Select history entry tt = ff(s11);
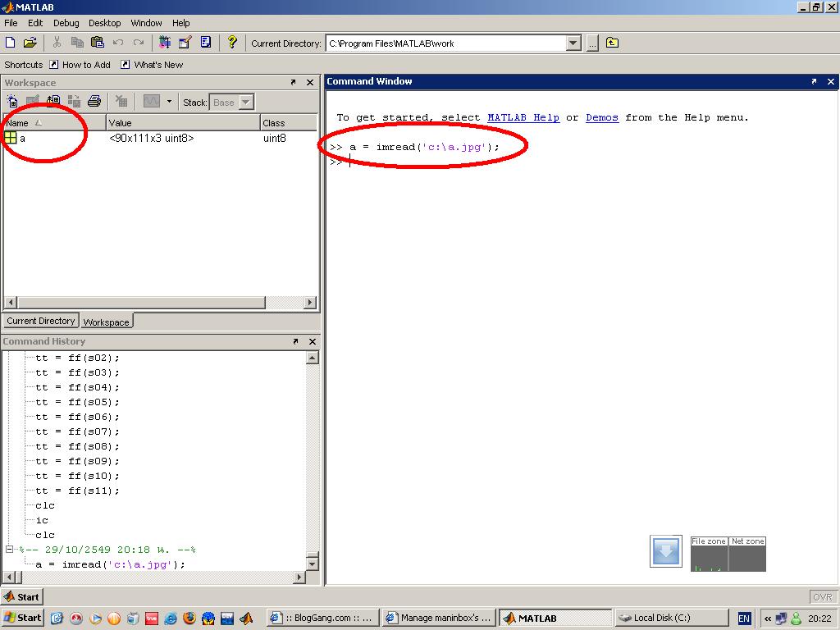Screen dimensions: 840x630 tap(78, 491)
